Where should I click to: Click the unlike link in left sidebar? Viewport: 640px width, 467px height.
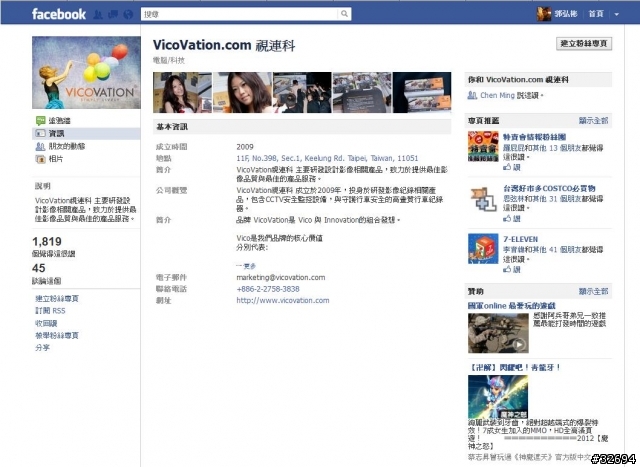(46, 323)
